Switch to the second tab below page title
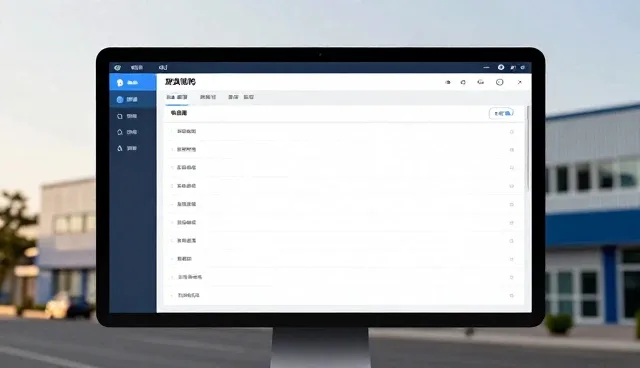 point(208,97)
